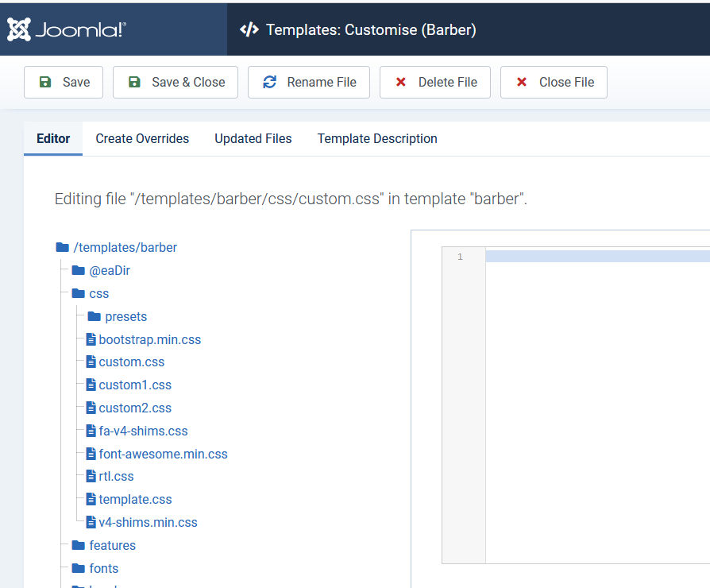Screen dimensions: 710x588
Task: Switch to the Create Overrides tab
Action: pyautogui.click(x=142, y=138)
